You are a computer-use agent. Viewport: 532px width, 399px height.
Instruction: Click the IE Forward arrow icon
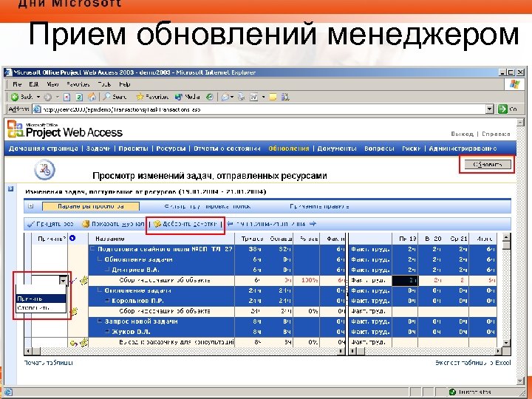coord(47,98)
